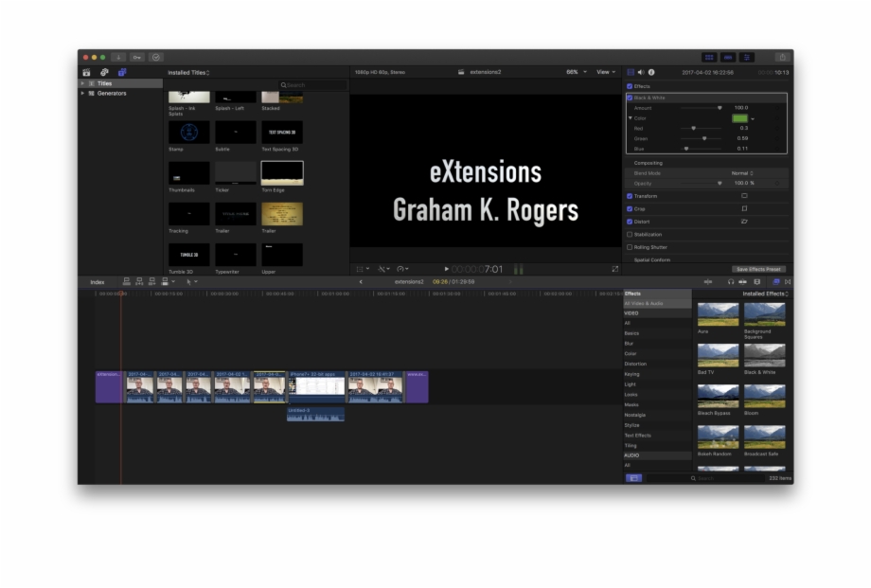This screenshot has width=871, height=588.
Task: Click the Distort icon in the inspector
Action: click(x=746, y=222)
